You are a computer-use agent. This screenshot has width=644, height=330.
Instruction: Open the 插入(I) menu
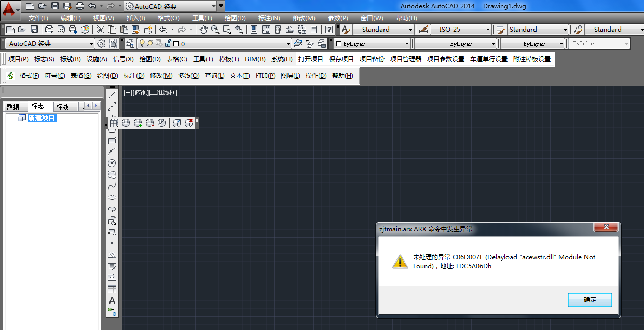(136, 18)
